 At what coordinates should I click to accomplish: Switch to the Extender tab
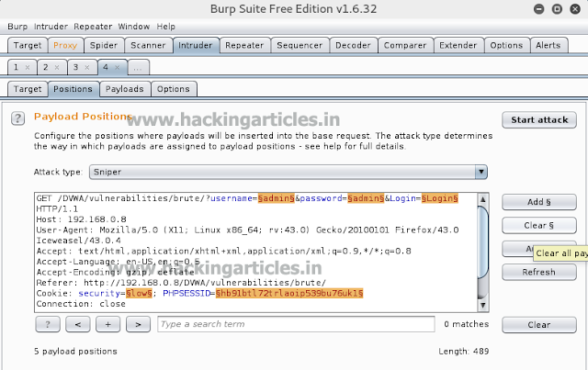click(458, 45)
